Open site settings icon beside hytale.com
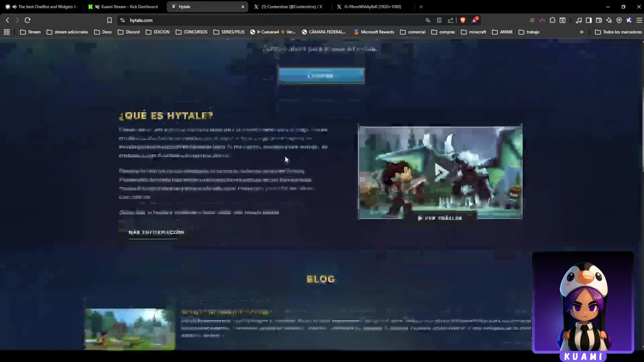Image resolution: width=644 pixels, height=362 pixels. (x=122, y=20)
